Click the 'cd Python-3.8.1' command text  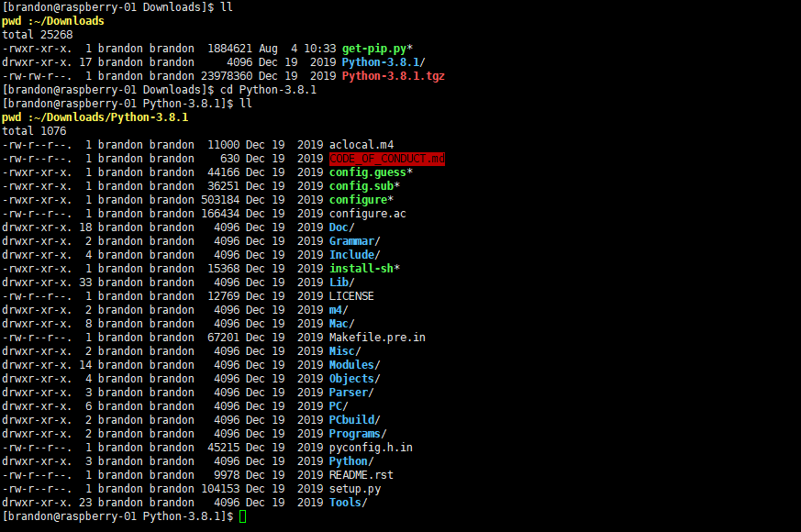click(x=268, y=90)
